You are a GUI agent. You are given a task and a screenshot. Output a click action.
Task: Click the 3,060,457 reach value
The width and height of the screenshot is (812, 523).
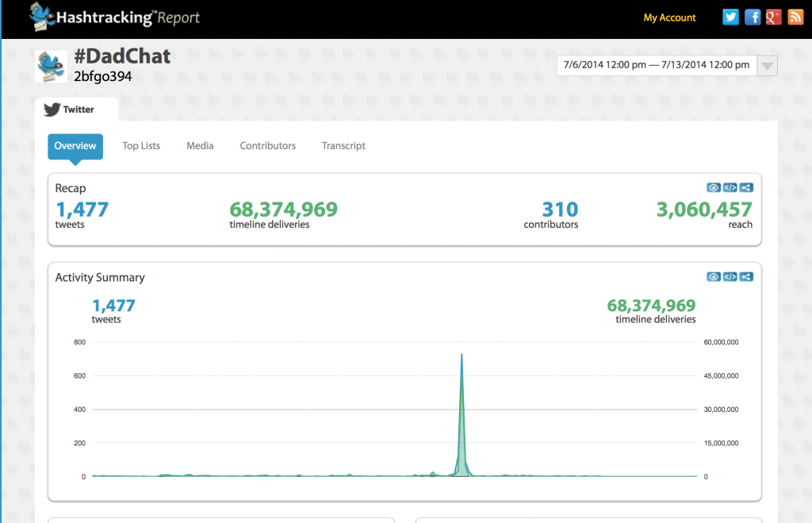(x=704, y=210)
